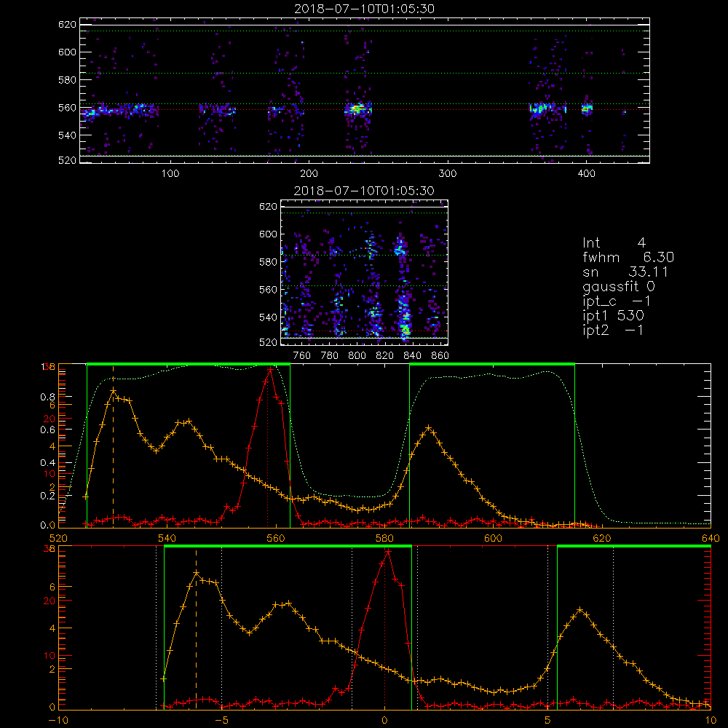Click x-axis label -5 on bottom plot
This screenshot has width=728, height=728.
click(x=222, y=721)
